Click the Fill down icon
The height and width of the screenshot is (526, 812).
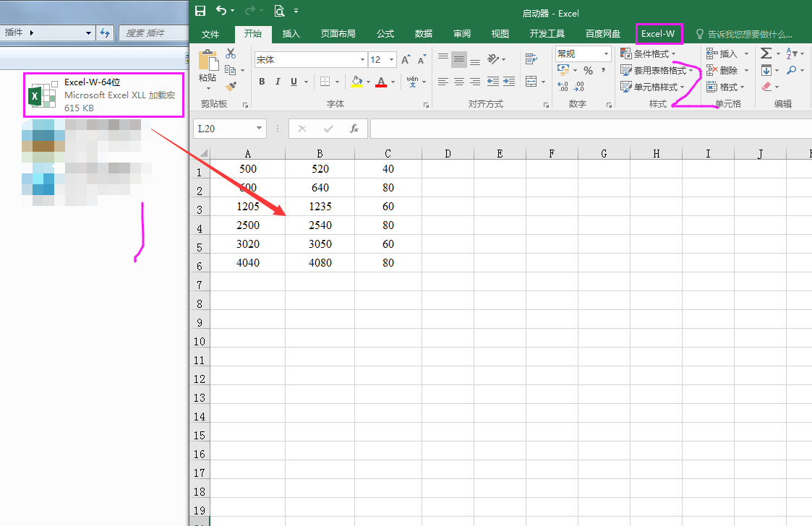[x=766, y=70]
